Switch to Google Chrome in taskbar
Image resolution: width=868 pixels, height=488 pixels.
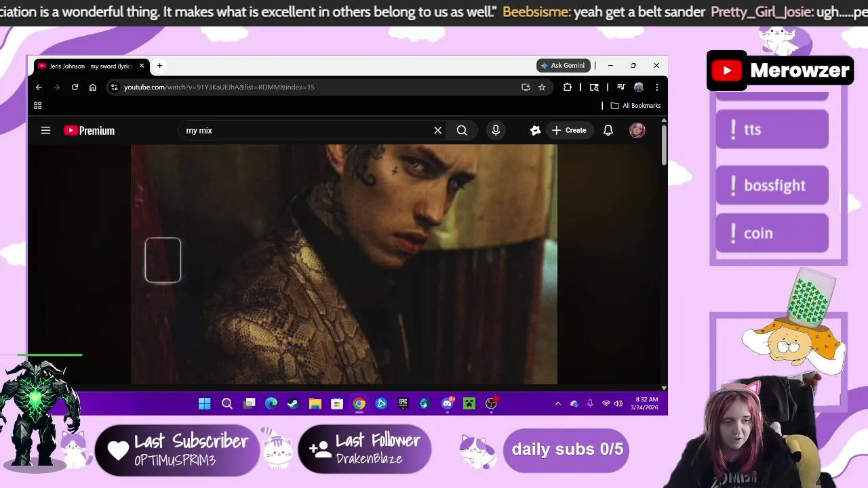click(359, 404)
